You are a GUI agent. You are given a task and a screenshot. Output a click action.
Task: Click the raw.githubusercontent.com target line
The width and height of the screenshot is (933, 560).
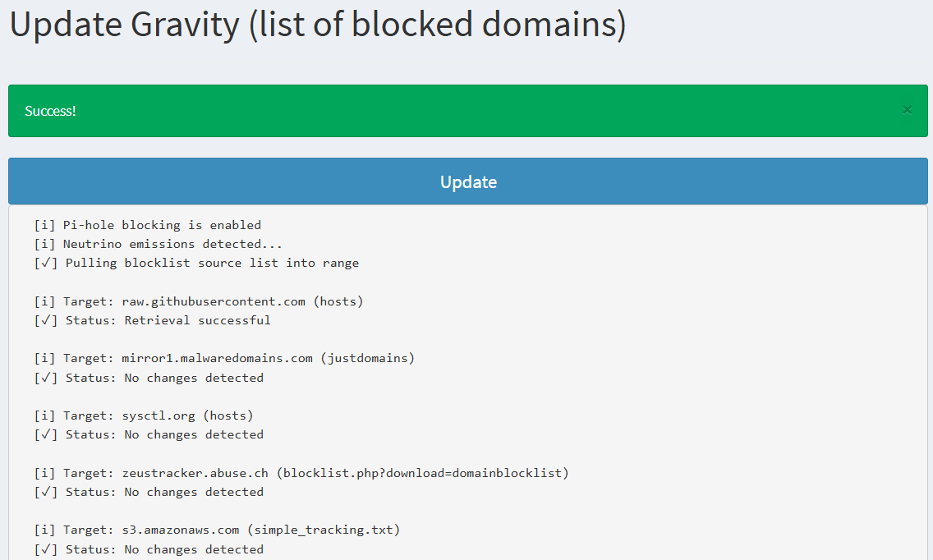click(199, 301)
